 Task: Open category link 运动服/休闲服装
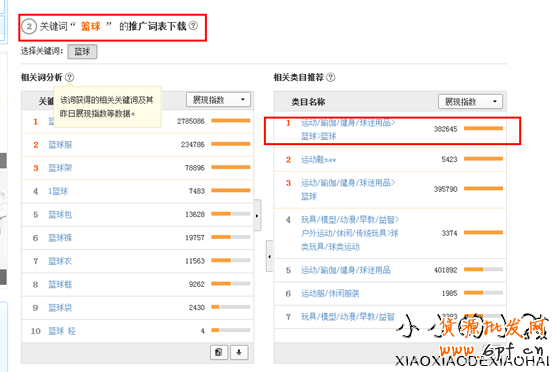(330, 293)
